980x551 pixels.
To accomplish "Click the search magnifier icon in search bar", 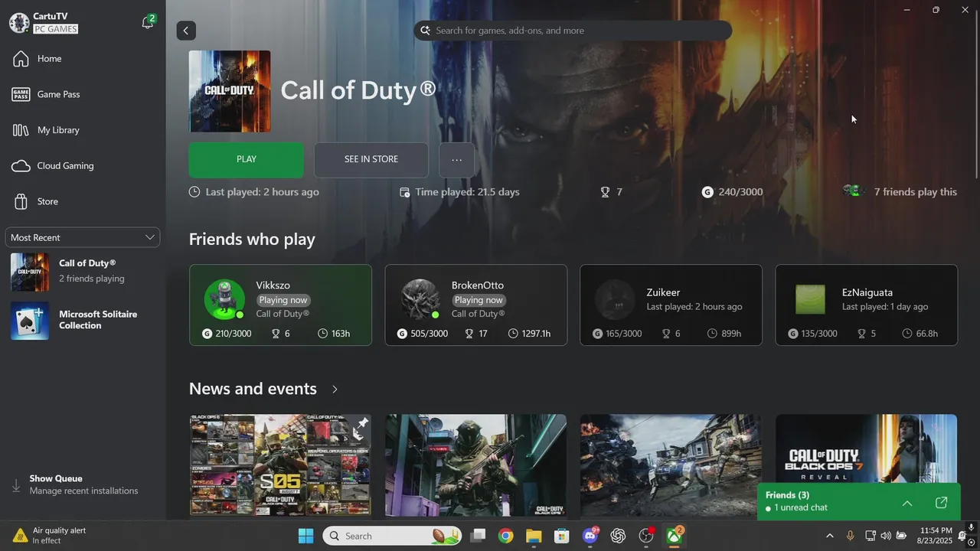I will [425, 31].
